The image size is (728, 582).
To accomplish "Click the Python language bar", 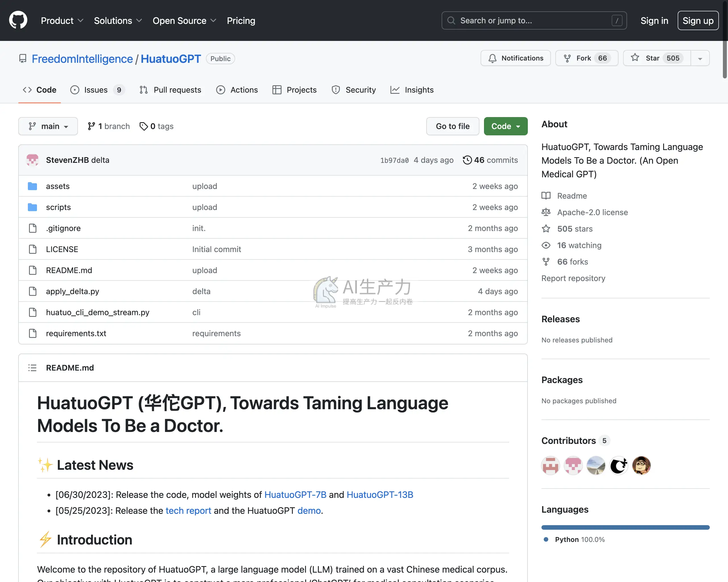I will pyautogui.click(x=625, y=527).
